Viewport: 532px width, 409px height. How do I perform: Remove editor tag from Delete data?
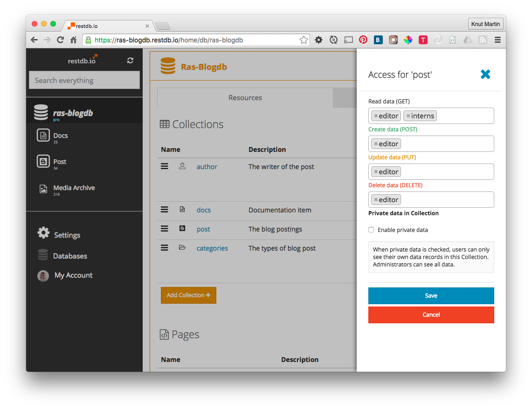point(376,200)
